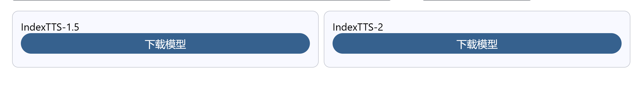The width and height of the screenshot is (644, 103).
Task: Click the short element edge above IndexTTS-2 card
Action: click(x=477, y=0)
